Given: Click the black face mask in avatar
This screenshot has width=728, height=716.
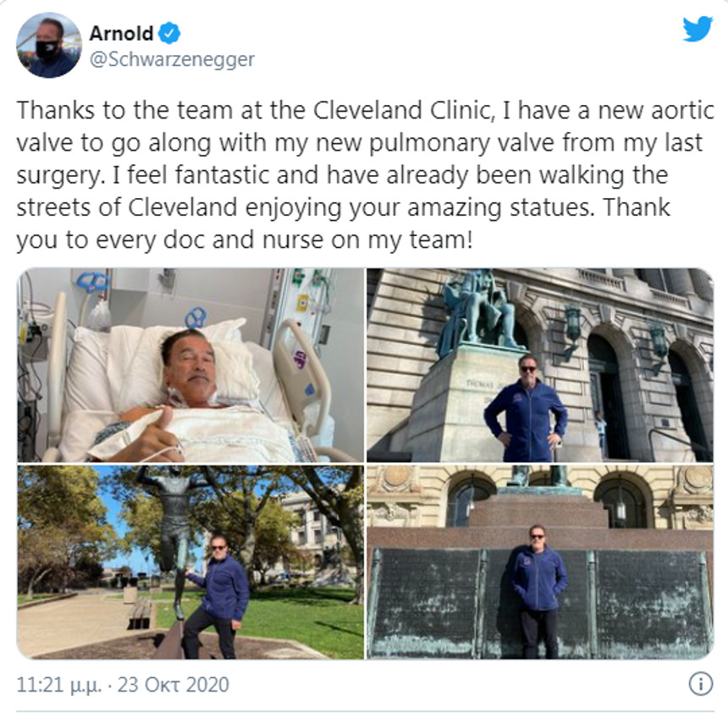Looking at the screenshot, I should 47,50.
